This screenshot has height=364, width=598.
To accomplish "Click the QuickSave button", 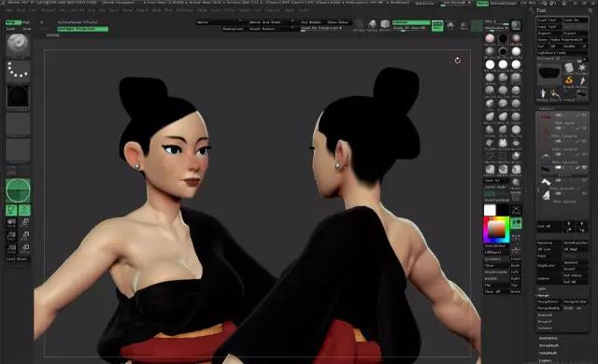I will tap(424, 4).
